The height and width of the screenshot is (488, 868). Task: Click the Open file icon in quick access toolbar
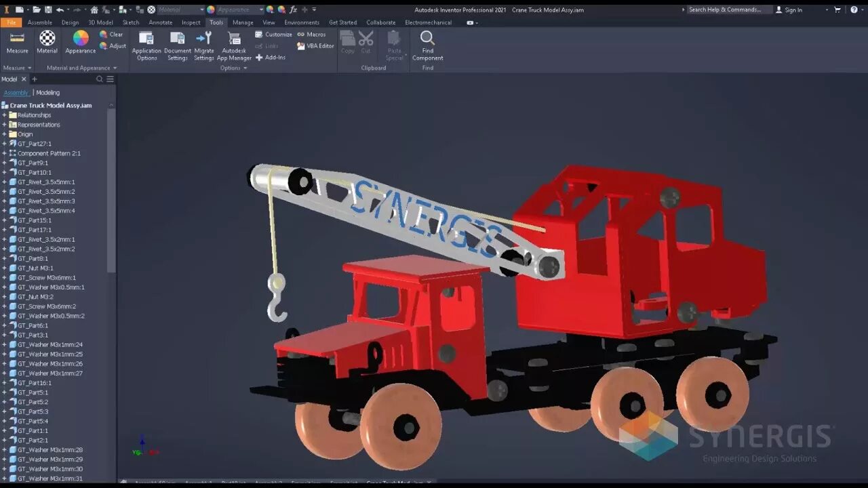[x=35, y=9]
